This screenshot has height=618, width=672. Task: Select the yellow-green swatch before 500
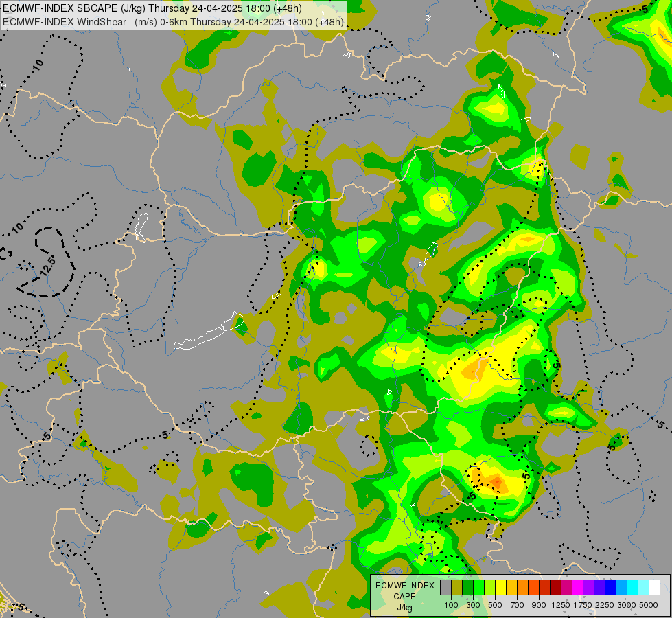pyautogui.click(x=490, y=587)
